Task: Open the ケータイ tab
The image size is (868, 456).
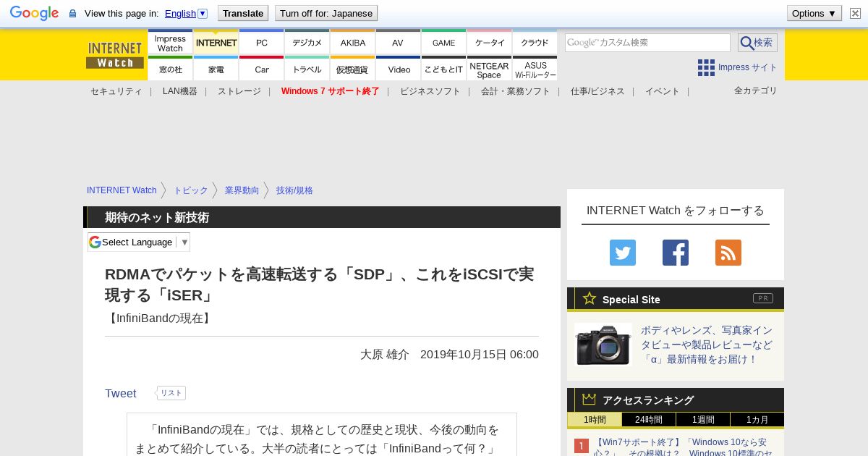Action: click(x=490, y=43)
